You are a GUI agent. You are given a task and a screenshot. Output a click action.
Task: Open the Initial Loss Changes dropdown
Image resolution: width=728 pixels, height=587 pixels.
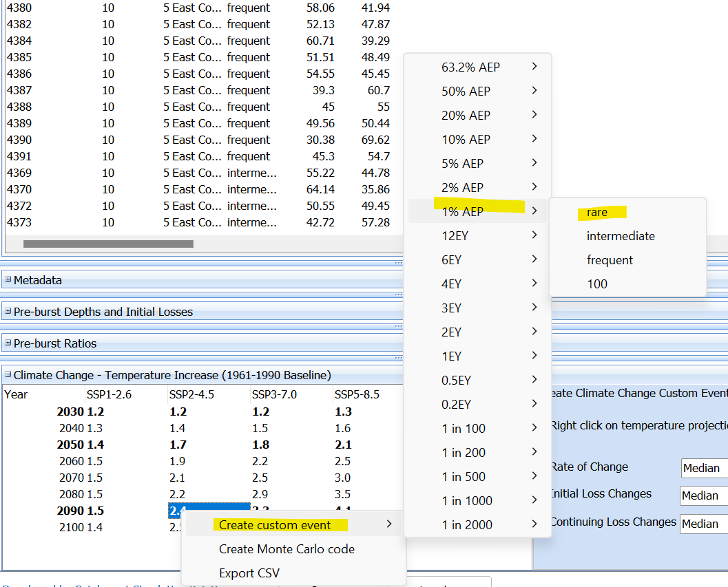(x=703, y=495)
